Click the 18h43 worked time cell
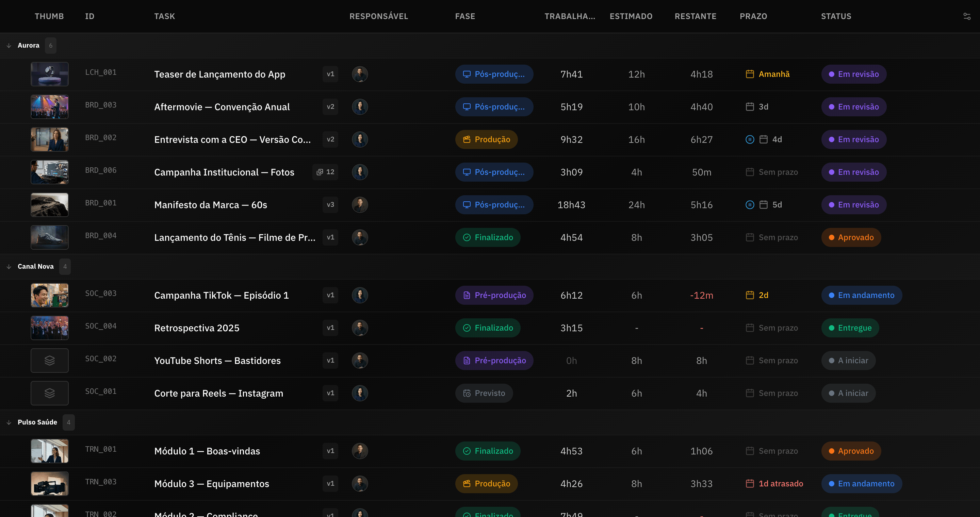The width and height of the screenshot is (980, 517). click(x=571, y=205)
